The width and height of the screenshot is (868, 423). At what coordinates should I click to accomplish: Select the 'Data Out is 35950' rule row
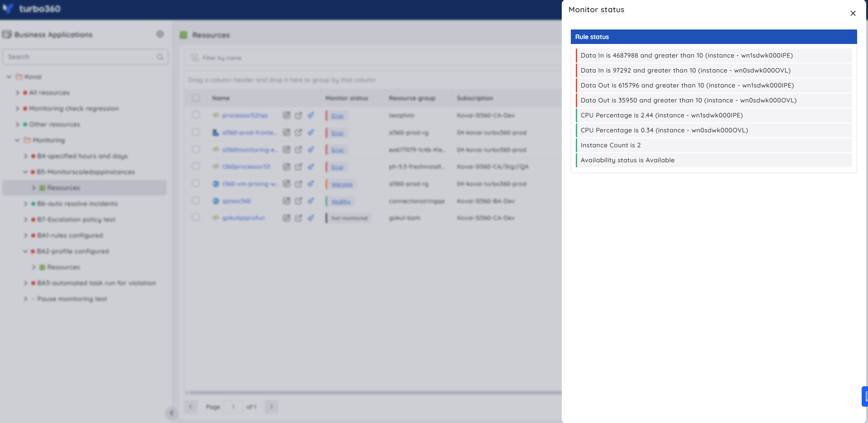click(x=714, y=100)
